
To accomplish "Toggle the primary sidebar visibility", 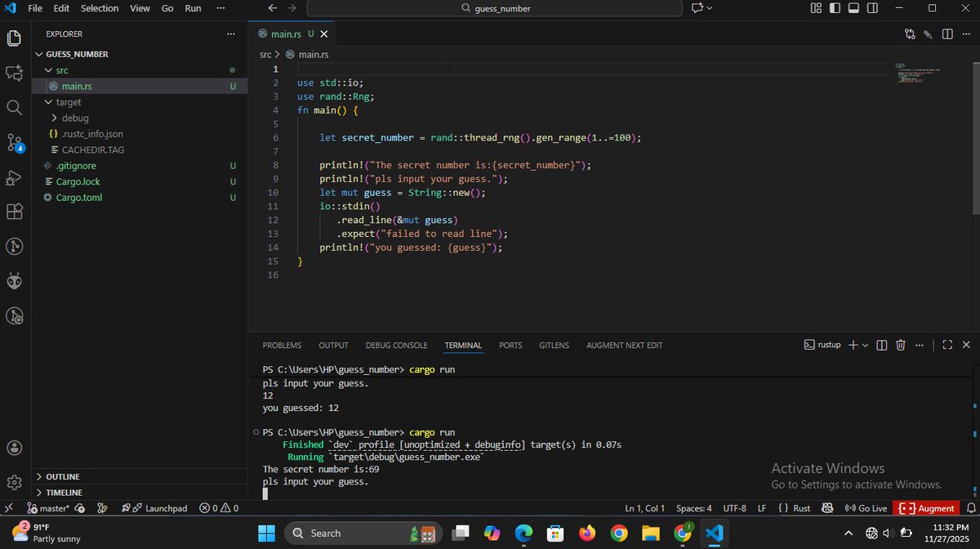I will click(x=834, y=7).
